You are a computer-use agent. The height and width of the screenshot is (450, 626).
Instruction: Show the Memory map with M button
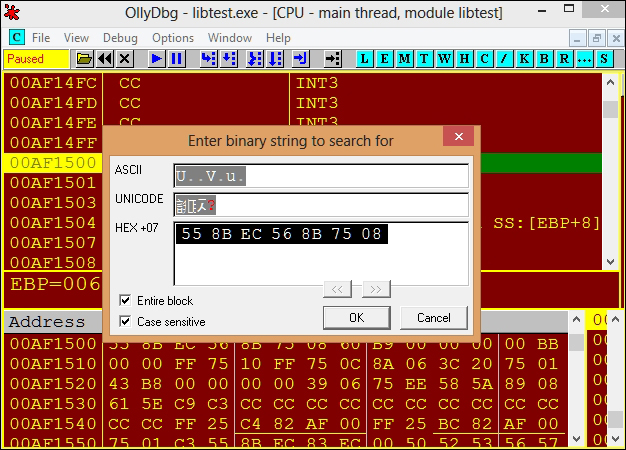point(404,59)
